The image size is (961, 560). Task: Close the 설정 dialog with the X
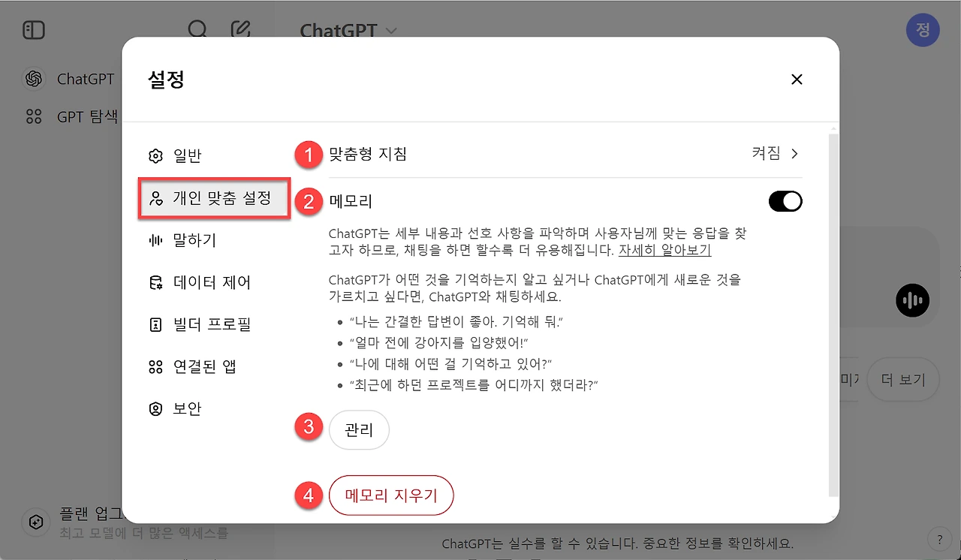(x=797, y=80)
